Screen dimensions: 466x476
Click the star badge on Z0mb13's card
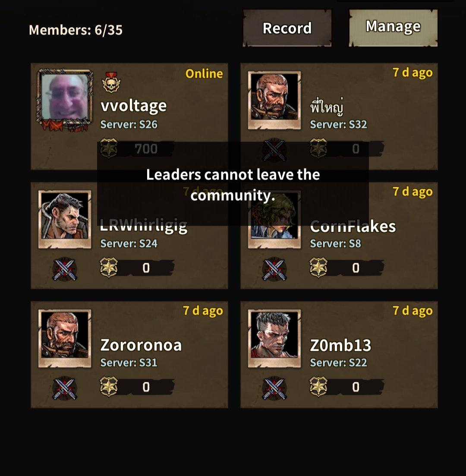[318, 387]
